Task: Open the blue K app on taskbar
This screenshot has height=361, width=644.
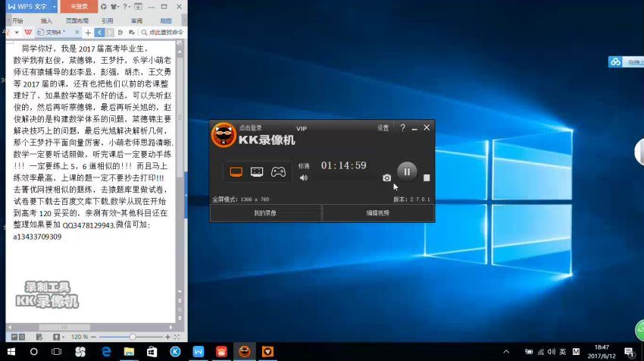Action: point(175,352)
